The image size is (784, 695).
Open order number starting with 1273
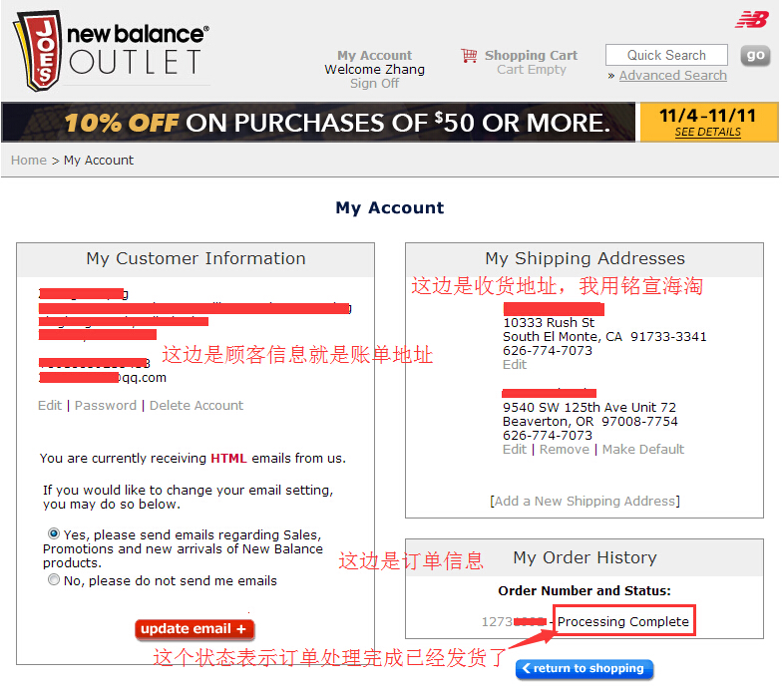coord(514,621)
